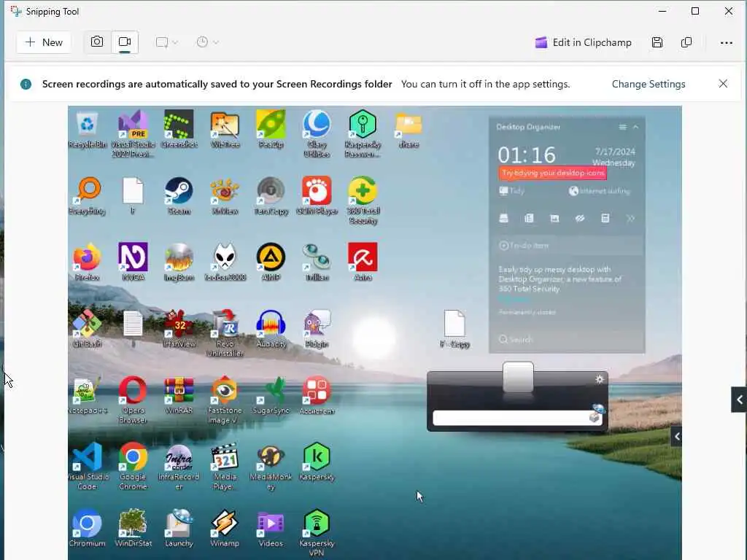Select the Steam desktop icon
The width and height of the screenshot is (747, 560).
pyautogui.click(x=179, y=196)
